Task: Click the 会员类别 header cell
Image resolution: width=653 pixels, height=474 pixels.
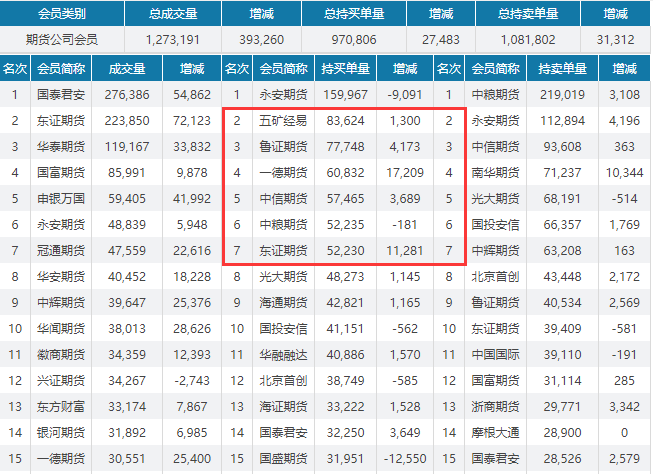Action: coord(62,14)
